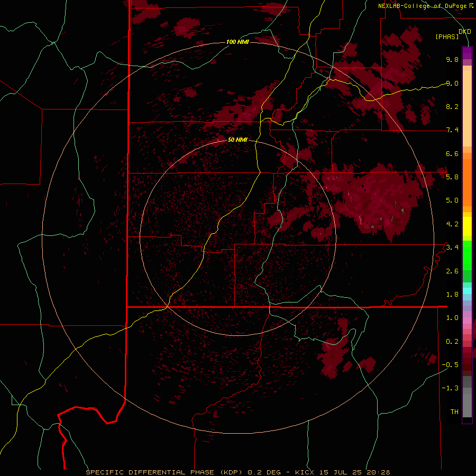The height and width of the screenshot is (476, 476).
Task: Click the NEXLAB-College of DuPage credit text
Action: [423, 6]
